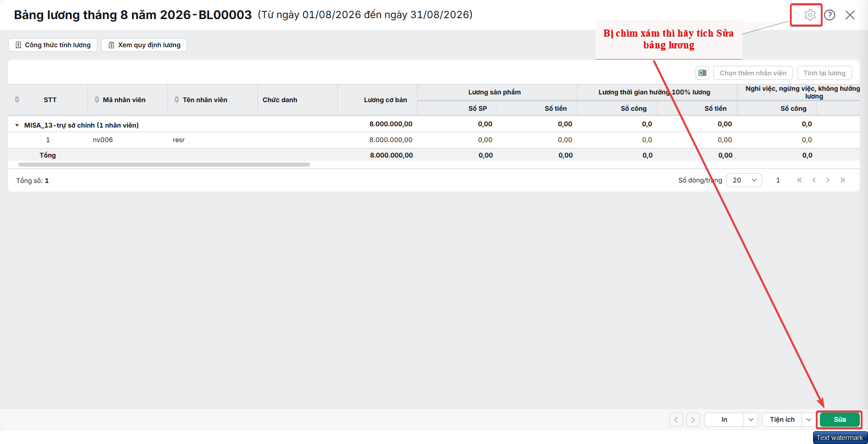Viewport: 868px width, 444px height.
Task: Open the help question mark icon
Action: (x=829, y=15)
